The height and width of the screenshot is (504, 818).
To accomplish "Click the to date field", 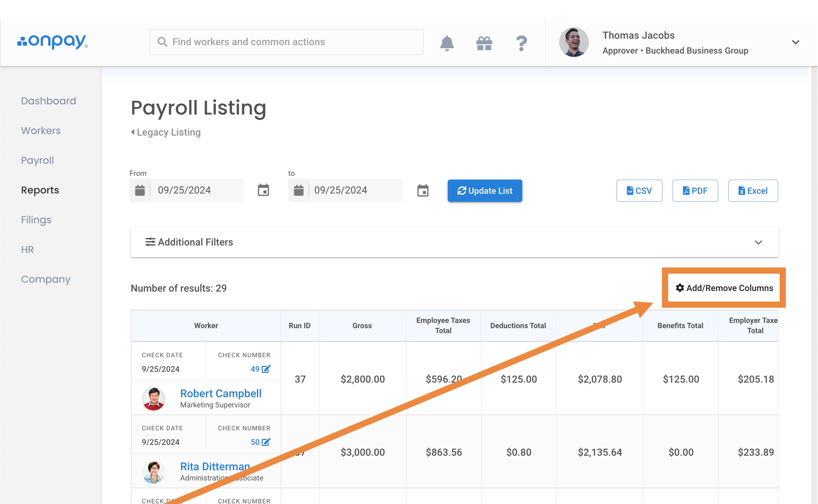I will pos(345,190).
